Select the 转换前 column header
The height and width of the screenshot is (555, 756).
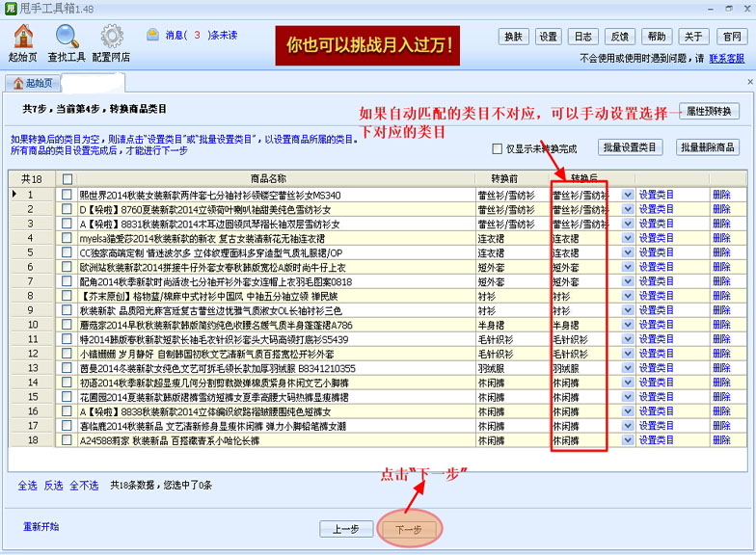pyautogui.click(x=504, y=179)
